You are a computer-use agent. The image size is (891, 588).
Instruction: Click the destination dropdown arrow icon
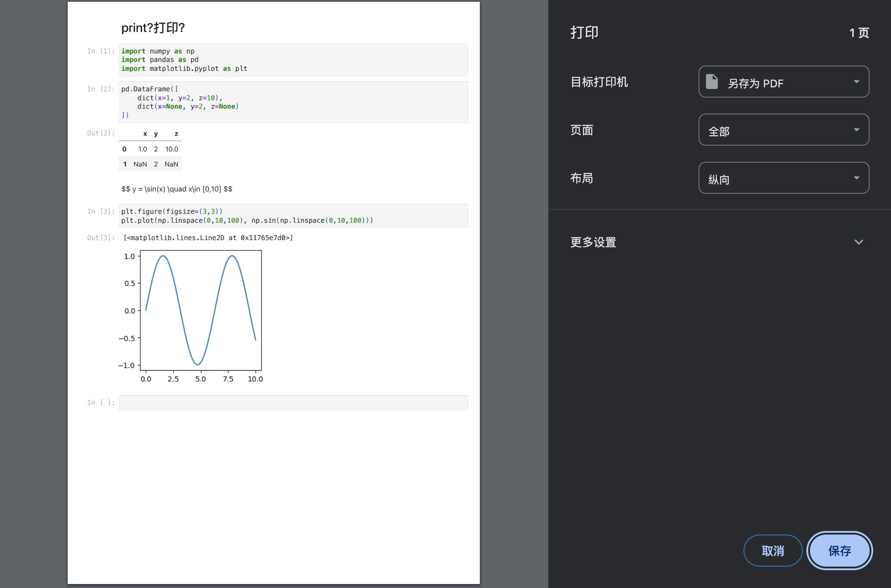pos(856,82)
